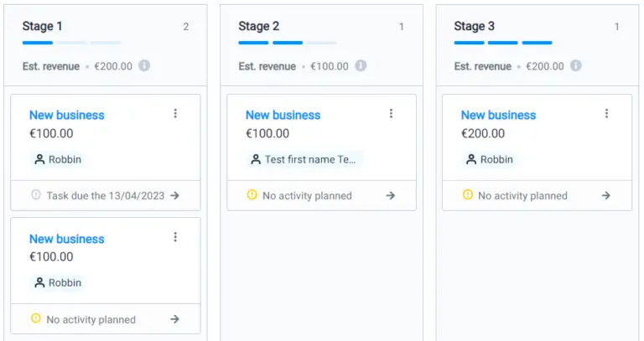Click info icon next to Stage 1 revenue
Image resolution: width=644 pixels, height=341 pixels.
click(x=144, y=66)
